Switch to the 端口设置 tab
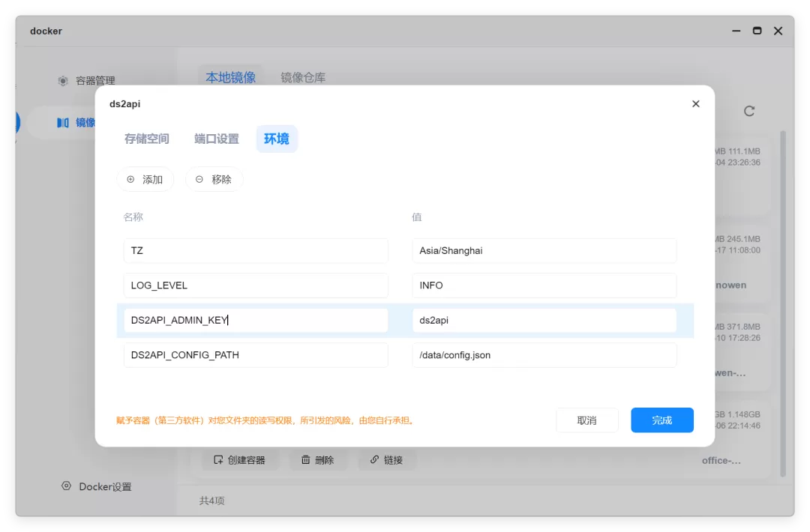810x532 pixels. [217, 139]
